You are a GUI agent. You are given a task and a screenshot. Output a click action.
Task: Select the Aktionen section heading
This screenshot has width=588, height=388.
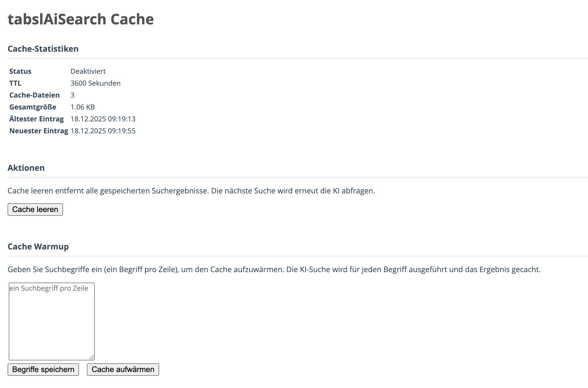coord(26,168)
